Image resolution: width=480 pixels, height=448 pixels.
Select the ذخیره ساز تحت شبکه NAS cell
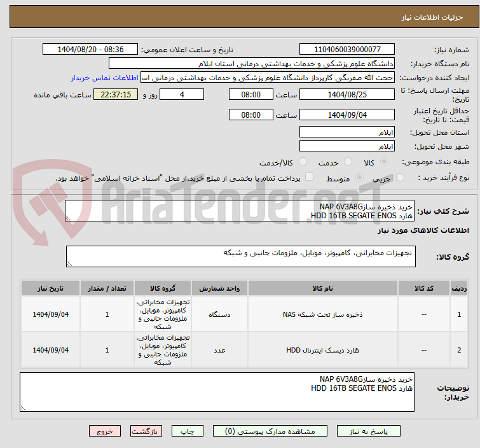tap(323, 314)
